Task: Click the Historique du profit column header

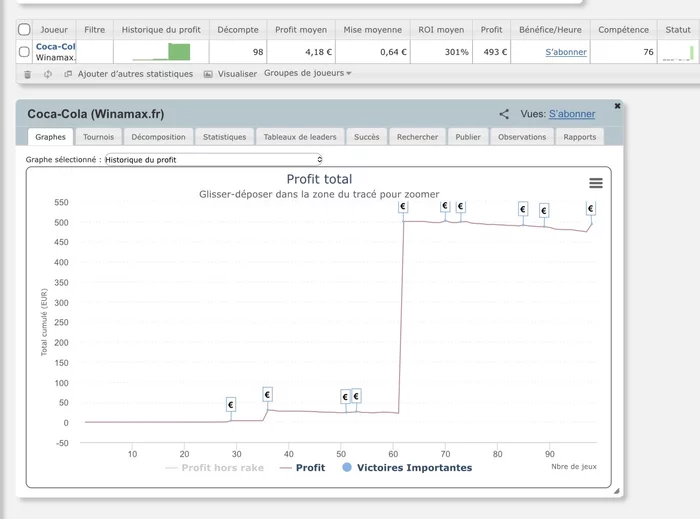Action: 161,30
